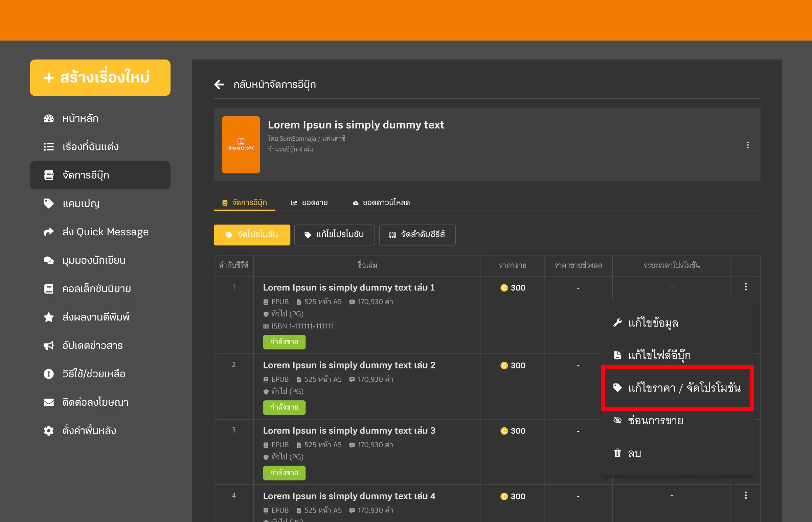Click the gear icon beside ตั้งค่าพื้นหลัง
The image size is (812, 522).
[49, 431]
